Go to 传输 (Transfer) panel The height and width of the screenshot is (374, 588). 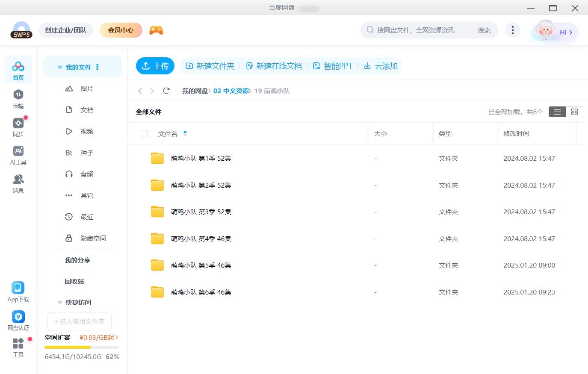(x=18, y=97)
